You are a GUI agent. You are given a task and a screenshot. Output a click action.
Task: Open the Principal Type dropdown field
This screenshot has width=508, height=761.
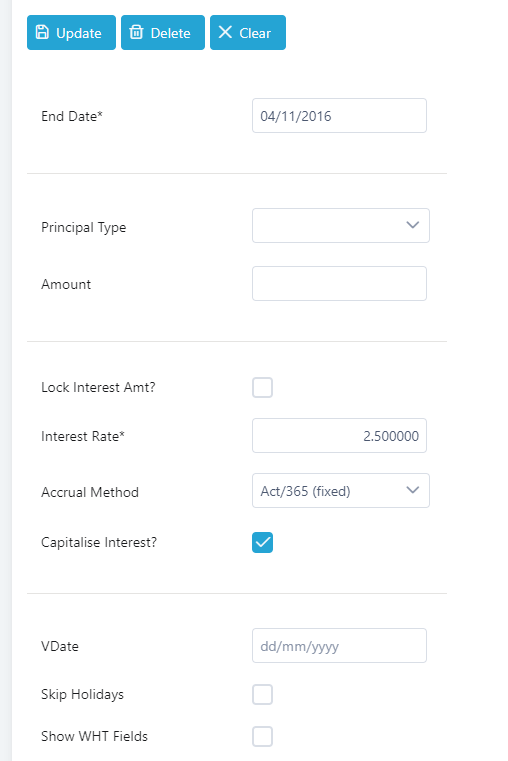(x=341, y=226)
